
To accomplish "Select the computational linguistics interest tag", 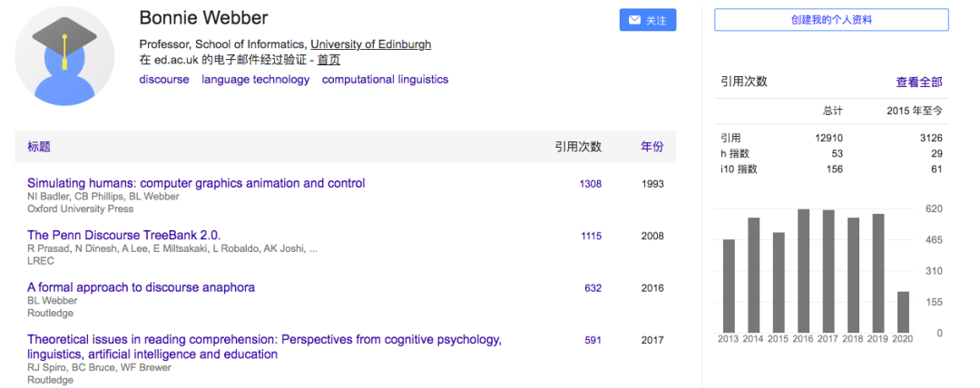I will (385, 80).
